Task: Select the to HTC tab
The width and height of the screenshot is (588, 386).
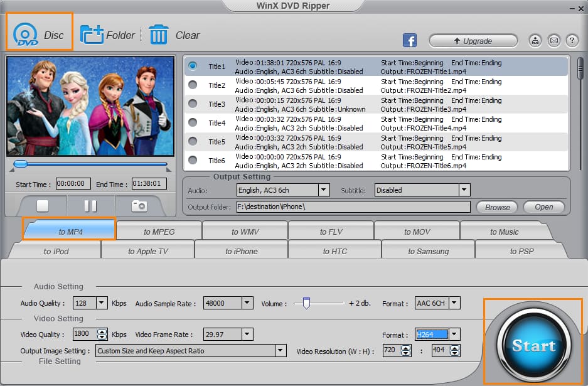Action: pos(334,251)
